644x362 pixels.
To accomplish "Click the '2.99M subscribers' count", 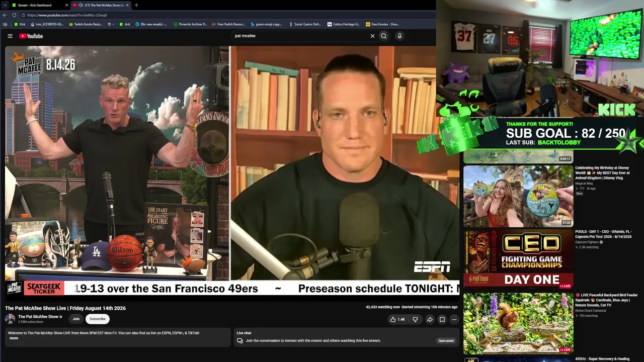I will [31, 322].
